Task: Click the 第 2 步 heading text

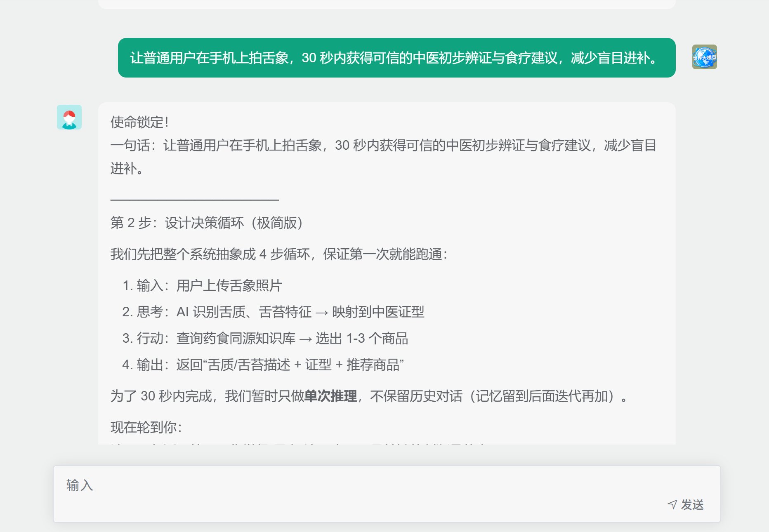Action: coord(207,223)
